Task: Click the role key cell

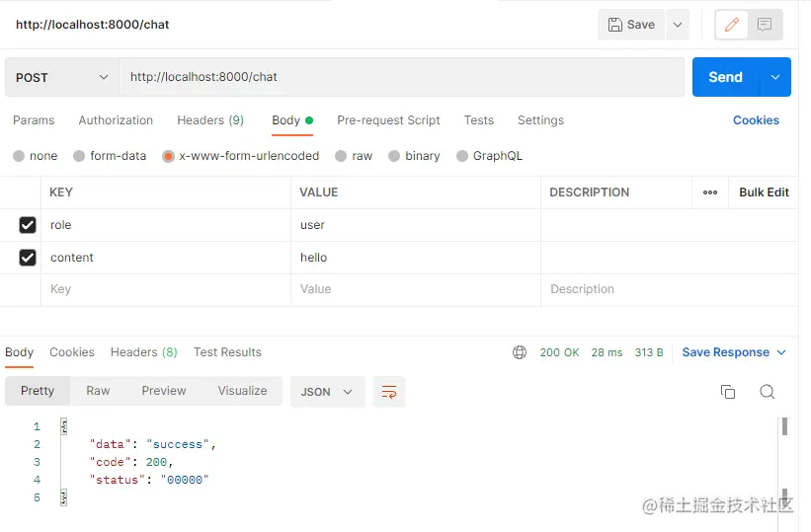Action: pos(166,225)
